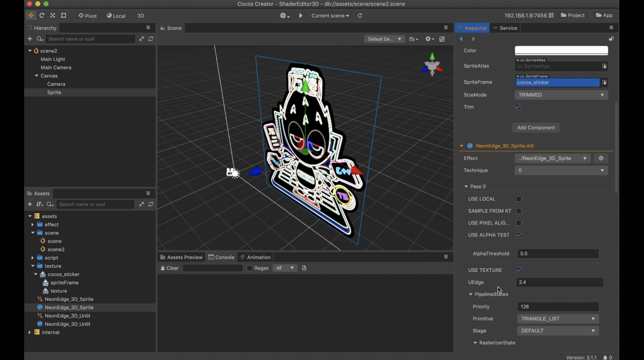Open the white Color swatch picker

561,50
